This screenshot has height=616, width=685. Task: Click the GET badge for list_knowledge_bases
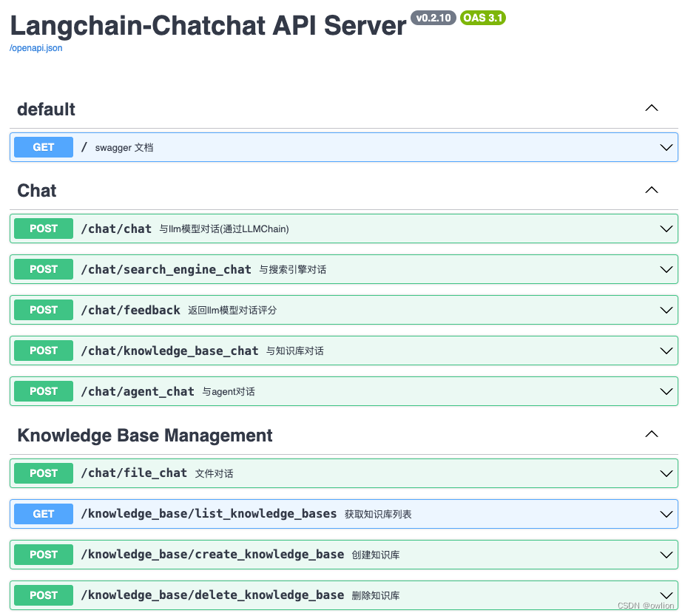tap(44, 514)
